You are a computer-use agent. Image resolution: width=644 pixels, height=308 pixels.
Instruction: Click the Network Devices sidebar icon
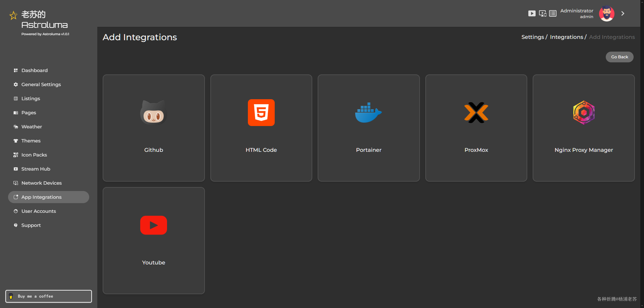coord(16,183)
